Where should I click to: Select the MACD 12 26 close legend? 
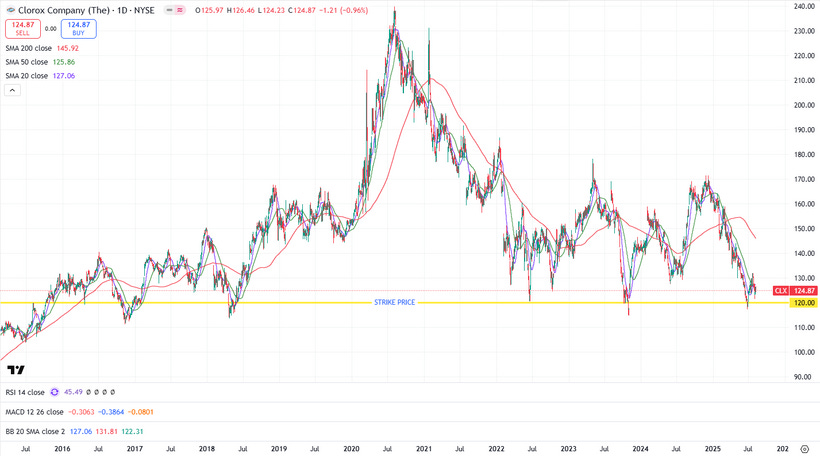click(x=35, y=412)
